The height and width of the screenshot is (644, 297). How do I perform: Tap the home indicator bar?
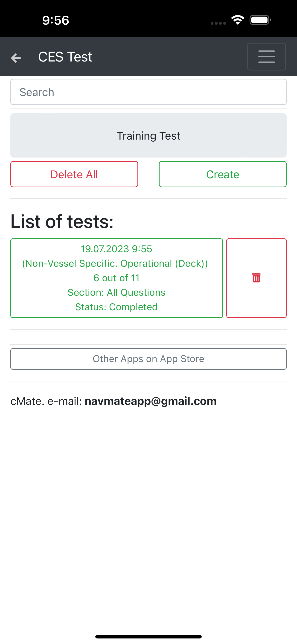[x=148, y=636]
